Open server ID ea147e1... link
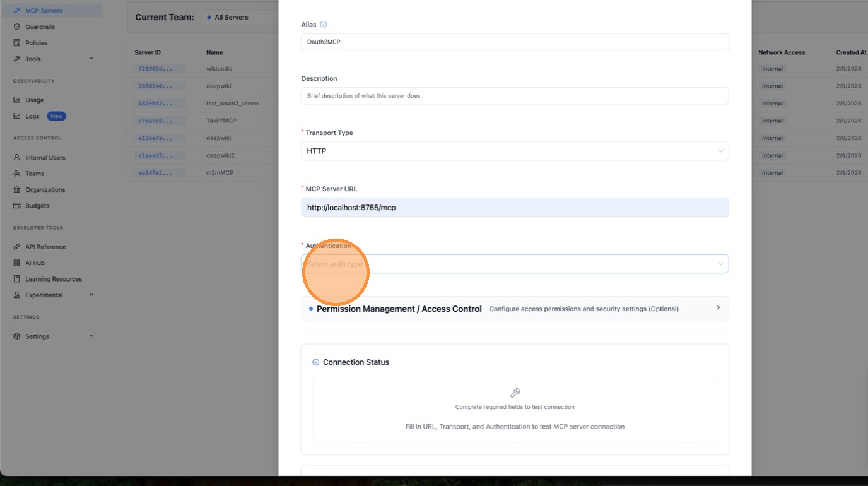The width and height of the screenshot is (868, 486). click(155, 173)
